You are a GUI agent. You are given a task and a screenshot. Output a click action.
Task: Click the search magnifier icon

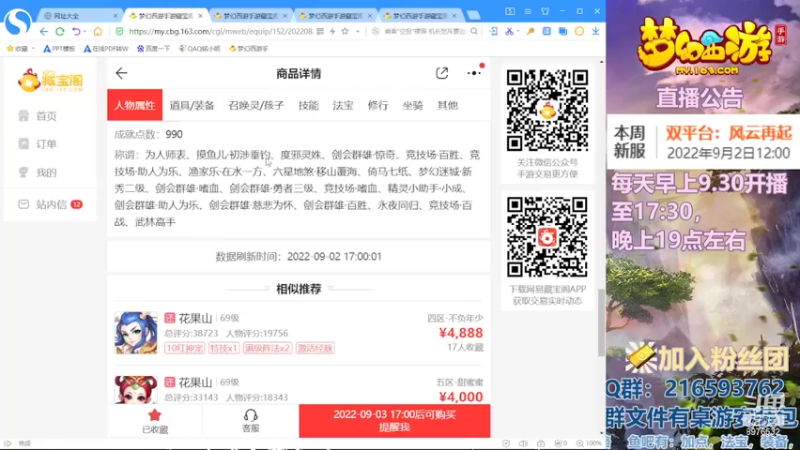coord(474,32)
